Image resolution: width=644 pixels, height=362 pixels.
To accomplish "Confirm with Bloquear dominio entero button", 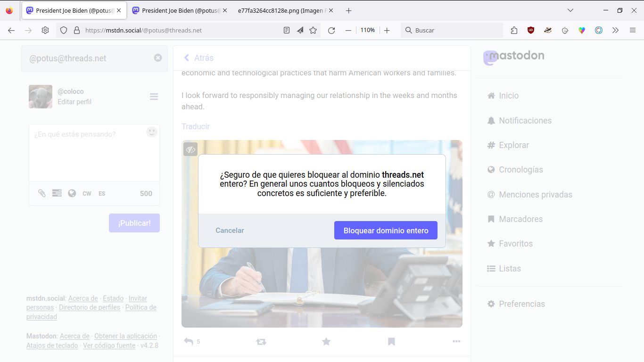I will tap(386, 230).
